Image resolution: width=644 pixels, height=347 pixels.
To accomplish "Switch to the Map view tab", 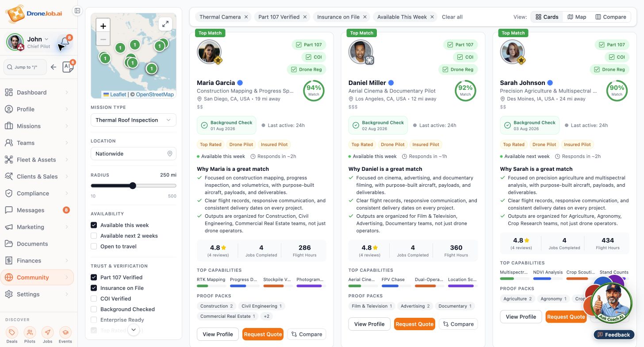I will pos(577,17).
